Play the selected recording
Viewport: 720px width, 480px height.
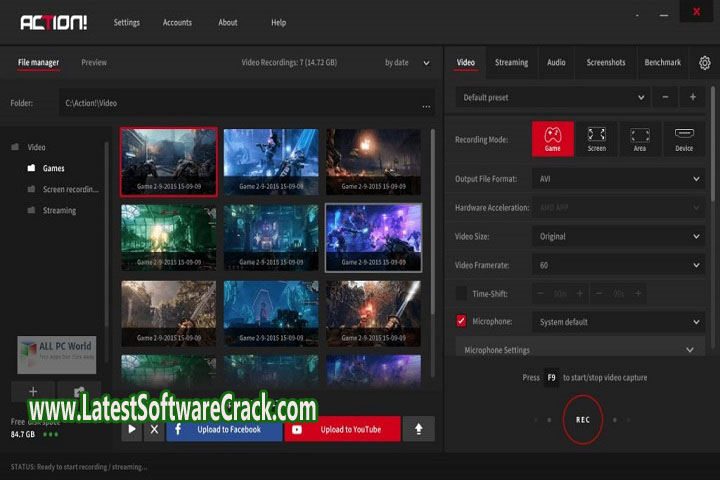coord(132,429)
